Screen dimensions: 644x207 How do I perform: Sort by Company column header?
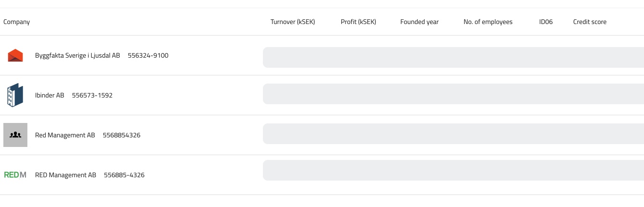tap(17, 22)
